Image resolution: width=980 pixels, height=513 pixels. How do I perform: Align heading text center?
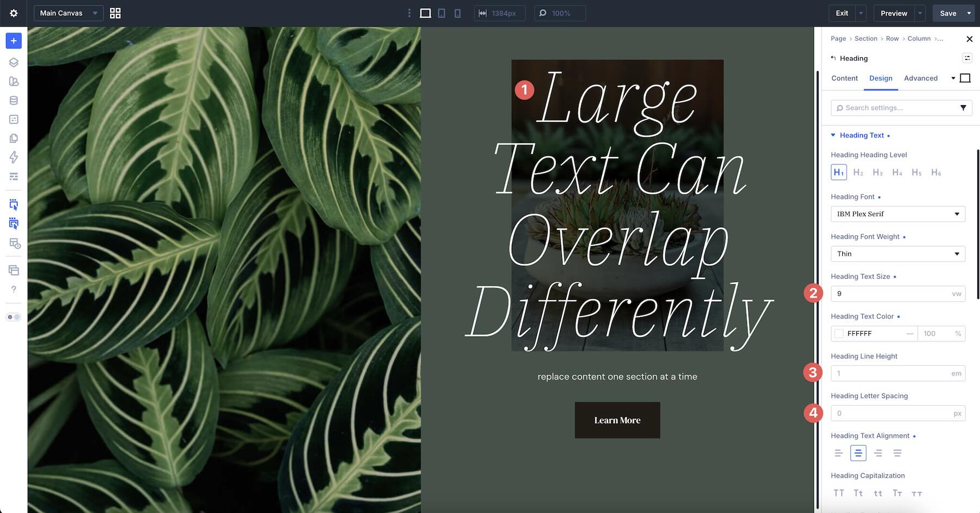pos(858,453)
